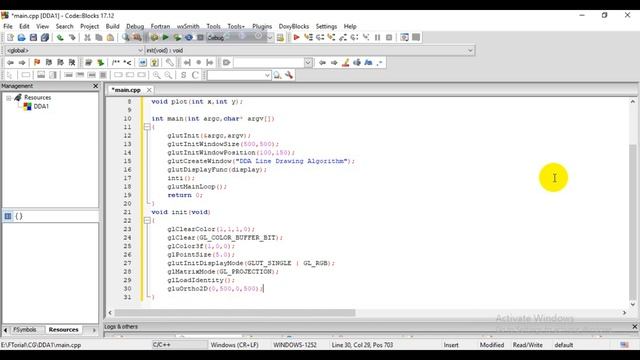This screenshot has width=640, height=360.
Task: Open the File menu
Action: (x=8, y=26)
